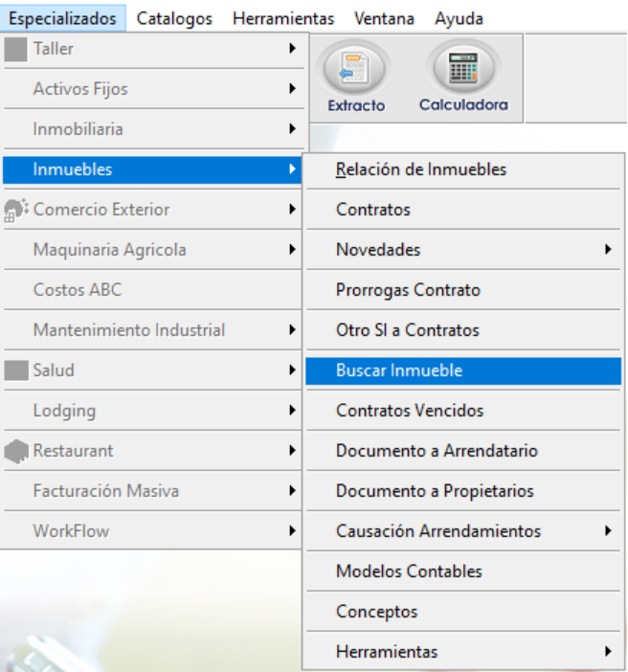Screen dimensions: 628x672
Task: Expand the Activos Fijos submenu arrow
Action: click(x=292, y=89)
